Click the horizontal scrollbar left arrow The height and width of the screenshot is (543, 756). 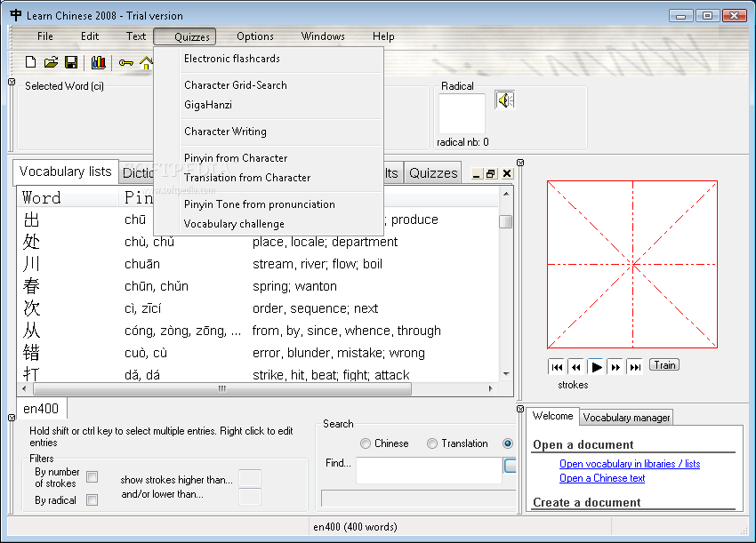(25, 388)
